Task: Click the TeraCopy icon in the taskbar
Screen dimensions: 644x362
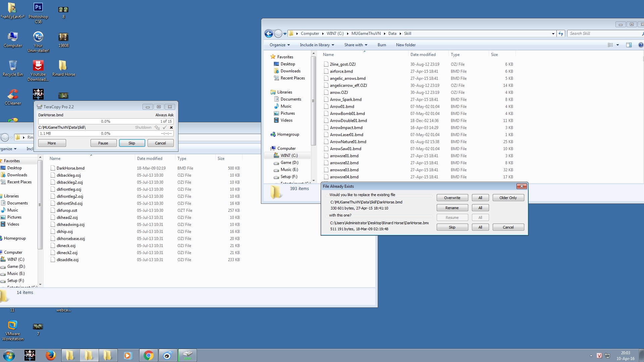Action: 187,355
